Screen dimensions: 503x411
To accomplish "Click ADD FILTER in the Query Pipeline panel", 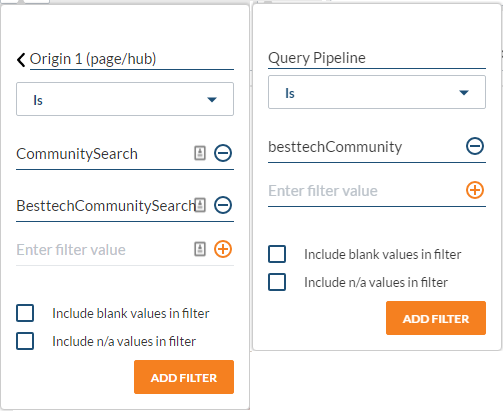I will [x=436, y=318].
